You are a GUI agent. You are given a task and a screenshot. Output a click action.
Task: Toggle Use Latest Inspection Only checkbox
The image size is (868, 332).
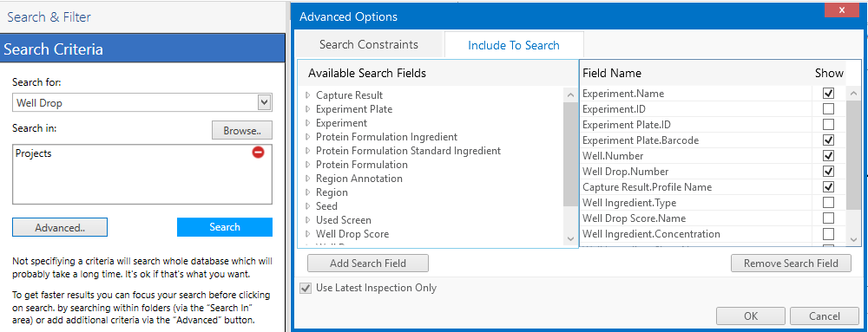(305, 288)
